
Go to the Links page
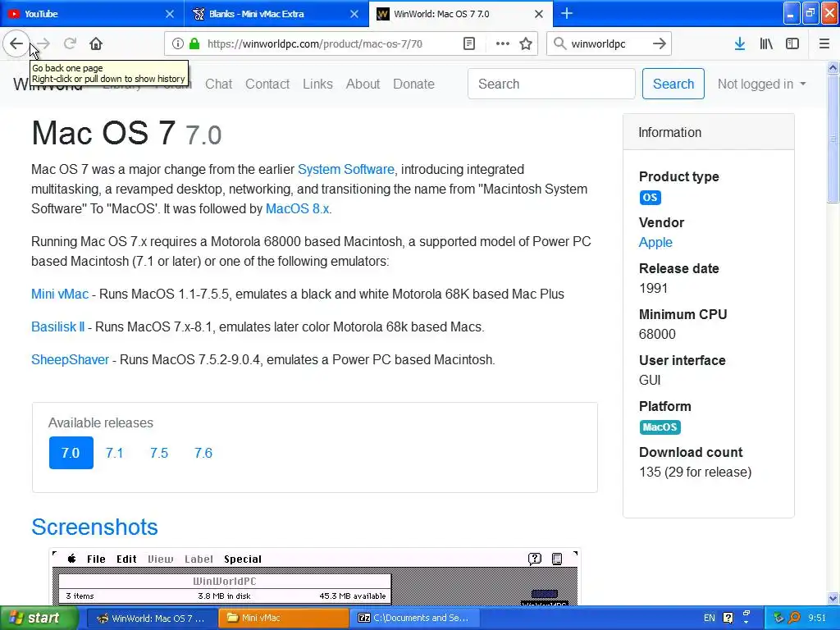tap(317, 84)
